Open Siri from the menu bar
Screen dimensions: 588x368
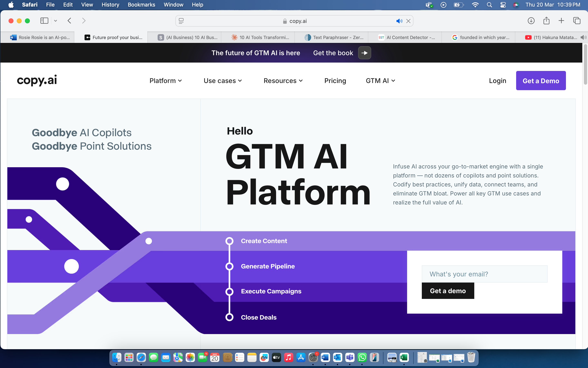(516, 5)
